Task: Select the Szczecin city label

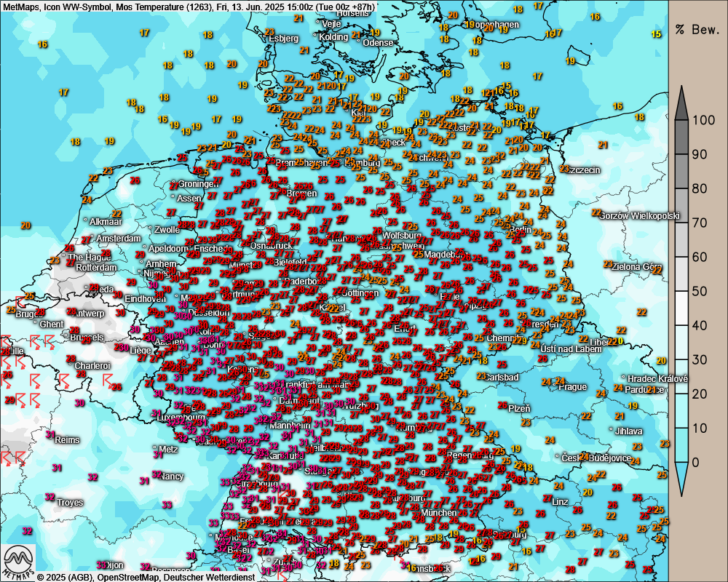Action: tap(584, 170)
